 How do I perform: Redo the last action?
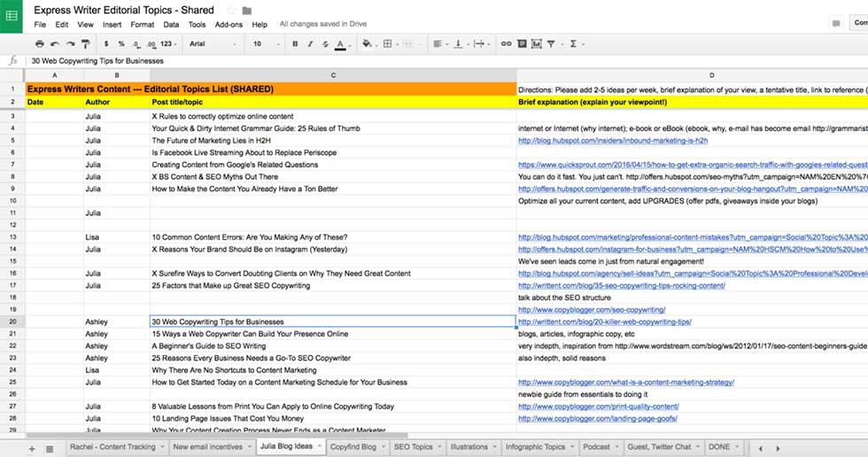70,43
